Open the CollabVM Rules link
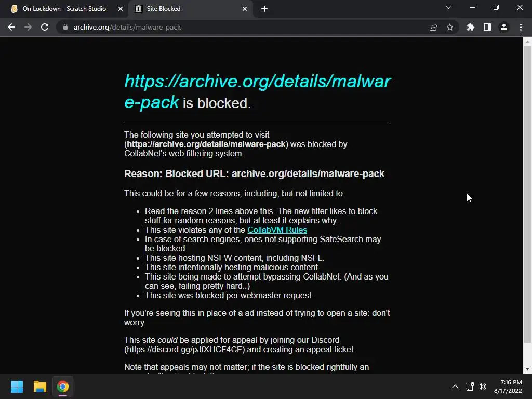Image resolution: width=532 pixels, height=399 pixels. [x=277, y=230]
